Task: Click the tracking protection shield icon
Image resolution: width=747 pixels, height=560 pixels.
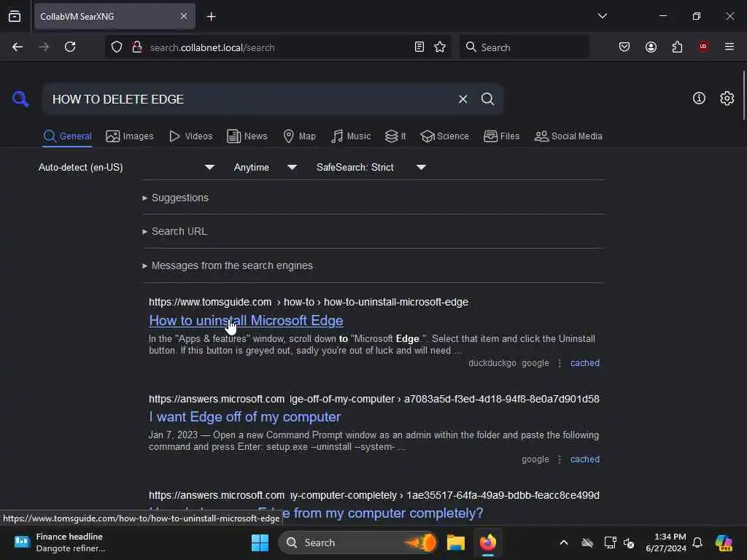Action: [x=117, y=47]
